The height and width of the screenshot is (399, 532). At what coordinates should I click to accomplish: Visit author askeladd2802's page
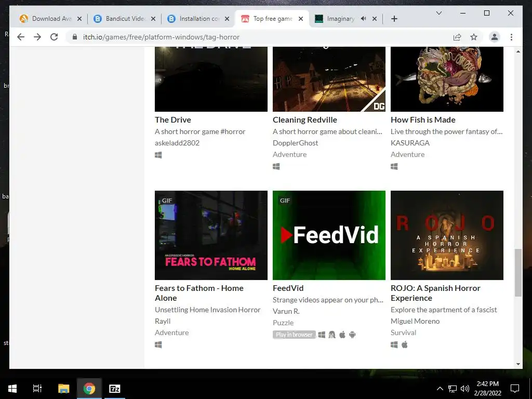click(177, 143)
